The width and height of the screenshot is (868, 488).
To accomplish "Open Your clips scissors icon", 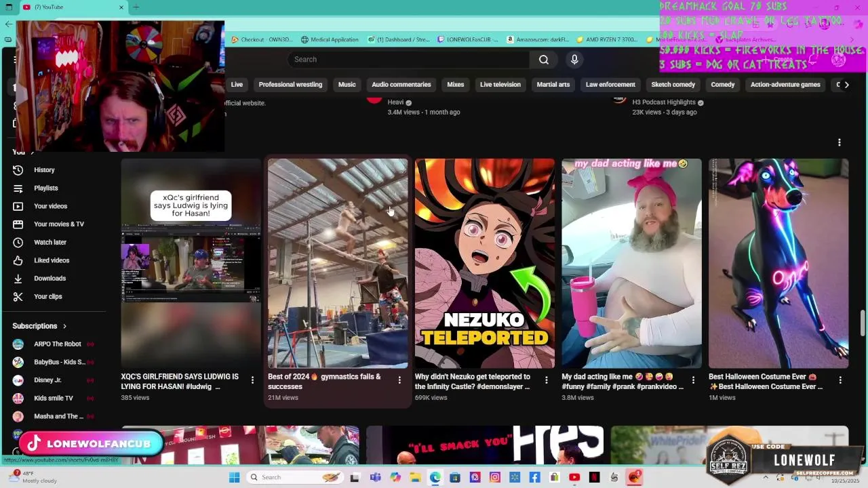I will pyautogui.click(x=18, y=296).
